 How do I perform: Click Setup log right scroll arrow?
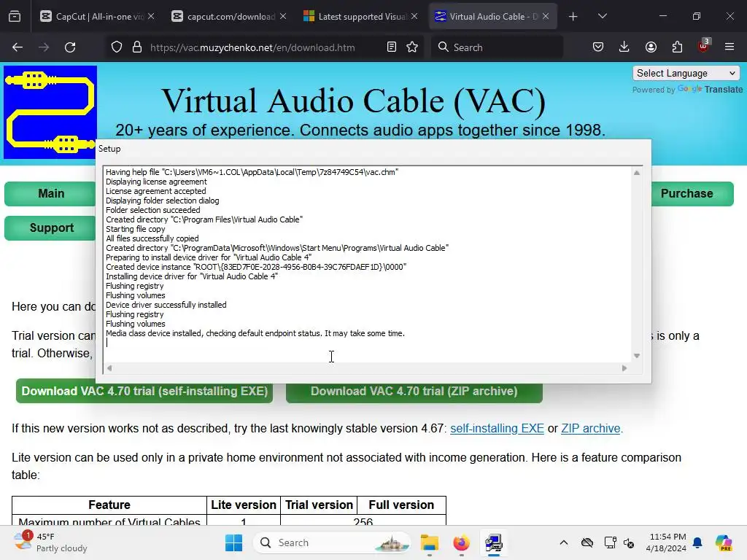624,367
